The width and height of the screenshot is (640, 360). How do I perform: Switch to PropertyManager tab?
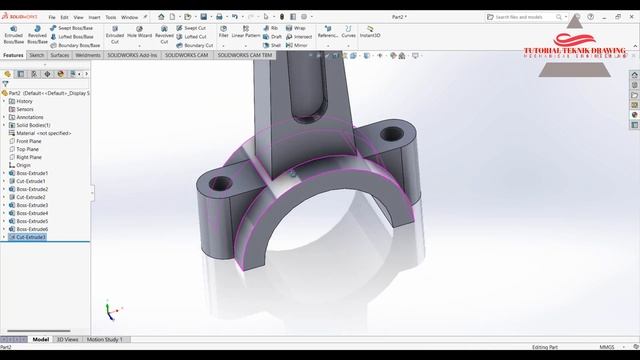click(21, 74)
